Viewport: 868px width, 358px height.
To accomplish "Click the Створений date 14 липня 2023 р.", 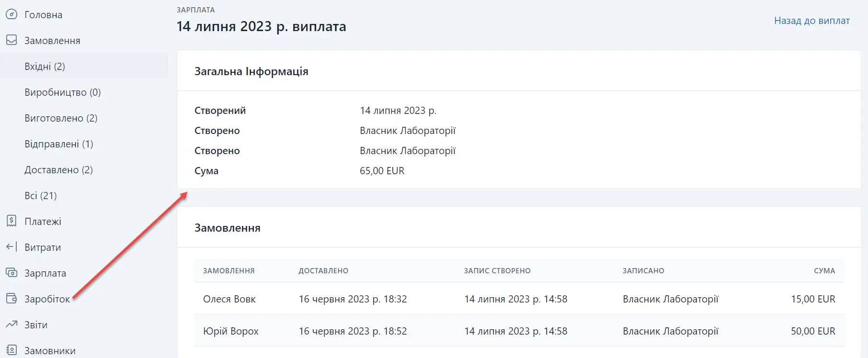I will 398,111.
